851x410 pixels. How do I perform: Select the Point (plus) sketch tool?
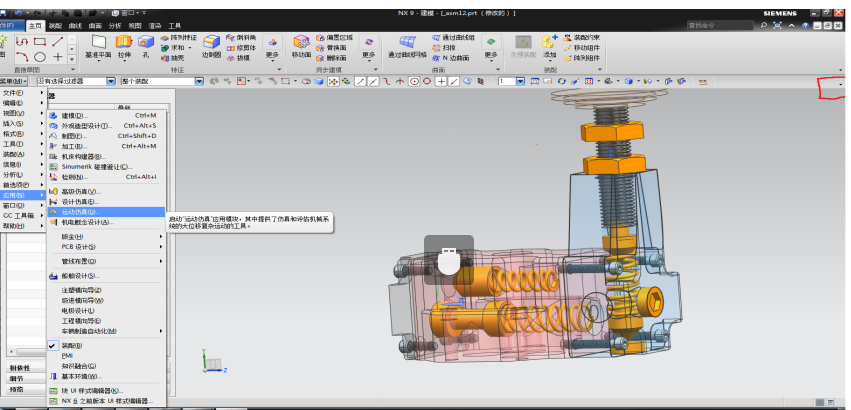click(x=58, y=56)
